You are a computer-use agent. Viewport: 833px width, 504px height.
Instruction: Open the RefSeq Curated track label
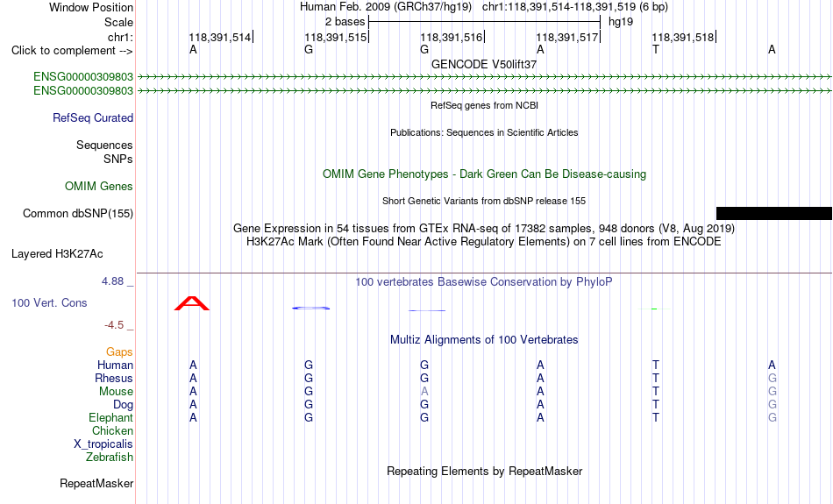tap(92, 118)
